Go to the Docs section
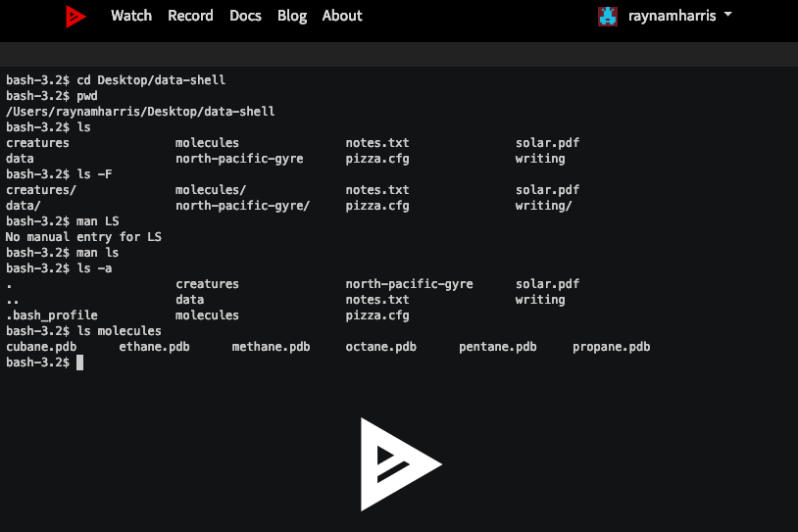 click(x=245, y=16)
